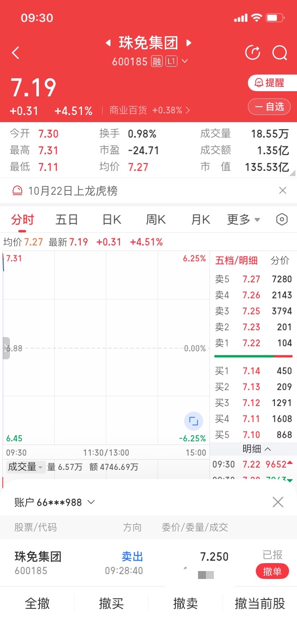Image resolution: width=297 pixels, height=644 pixels.
Task: Tap the 卖1 7.22 order row
Action: tap(253, 343)
